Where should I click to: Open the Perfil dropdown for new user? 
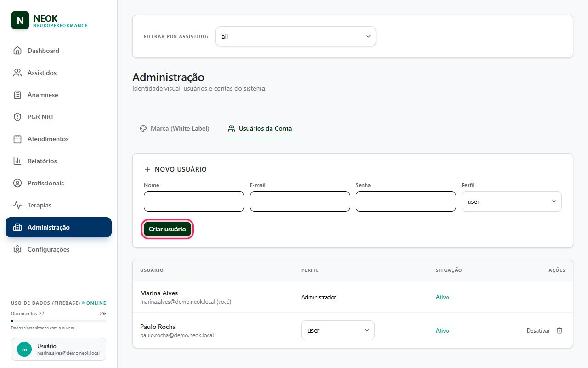click(512, 201)
